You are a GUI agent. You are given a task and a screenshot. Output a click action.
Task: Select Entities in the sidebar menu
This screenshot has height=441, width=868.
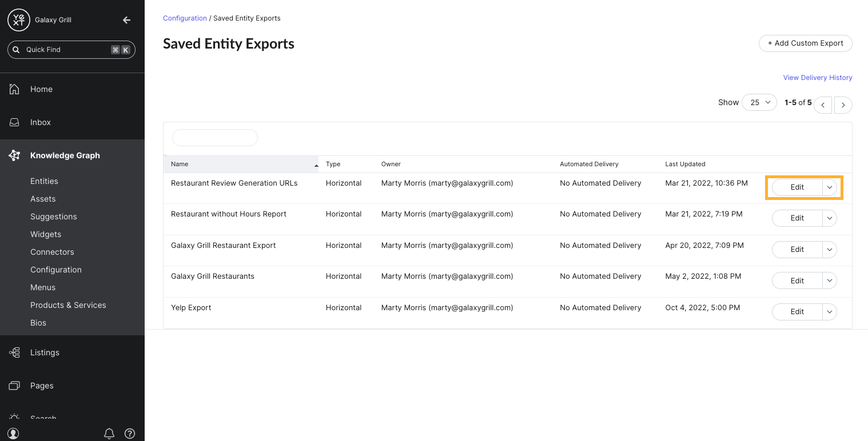click(x=44, y=181)
